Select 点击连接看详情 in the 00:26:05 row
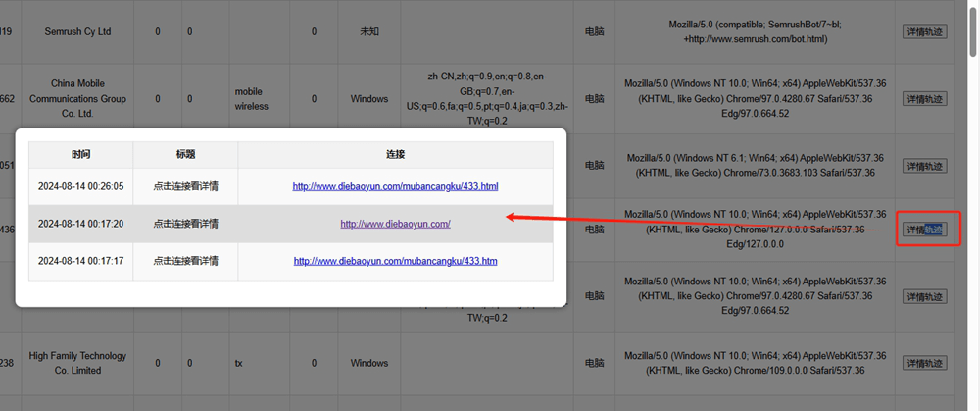 pos(185,186)
